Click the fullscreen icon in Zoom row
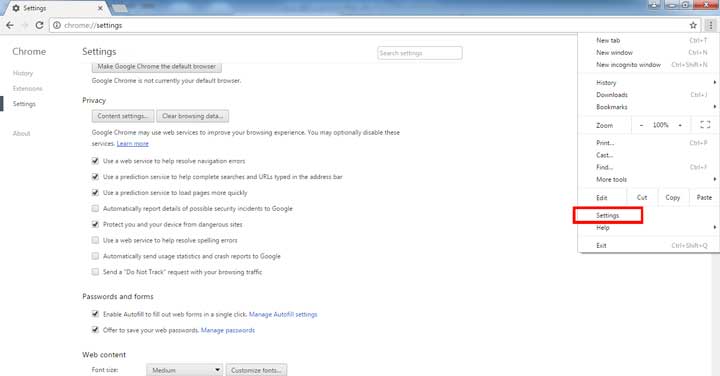The image size is (720, 376). point(705,124)
